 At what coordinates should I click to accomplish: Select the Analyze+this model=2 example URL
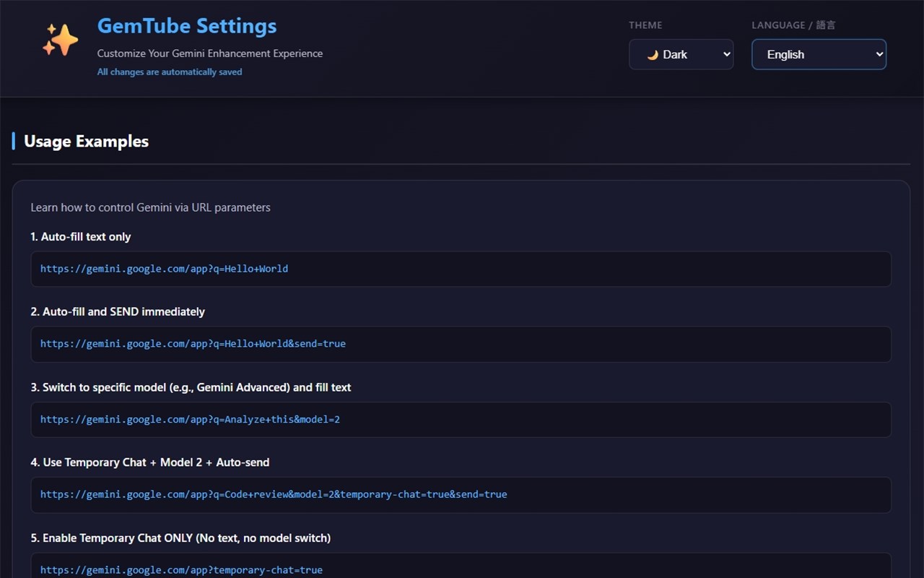(190, 419)
